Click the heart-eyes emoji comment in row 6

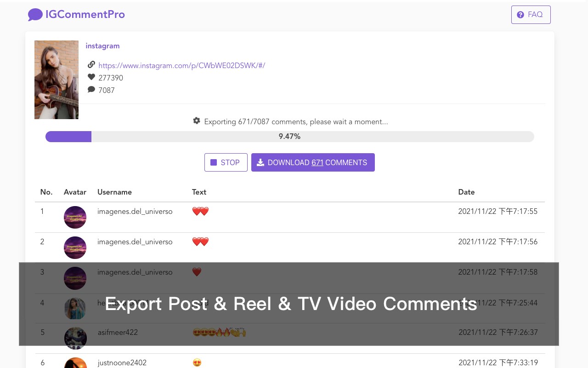197,363
